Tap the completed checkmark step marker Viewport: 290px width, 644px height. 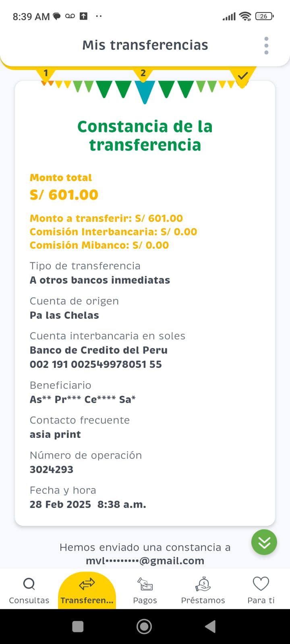click(242, 76)
